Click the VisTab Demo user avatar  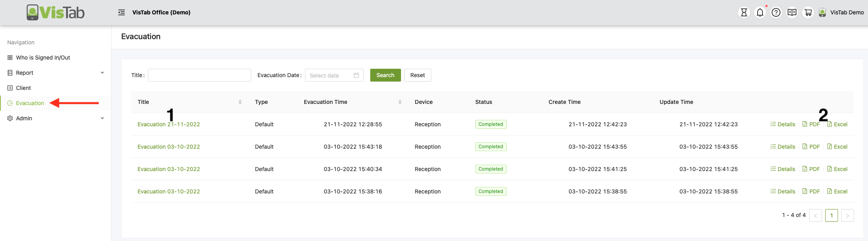(822, 12)
